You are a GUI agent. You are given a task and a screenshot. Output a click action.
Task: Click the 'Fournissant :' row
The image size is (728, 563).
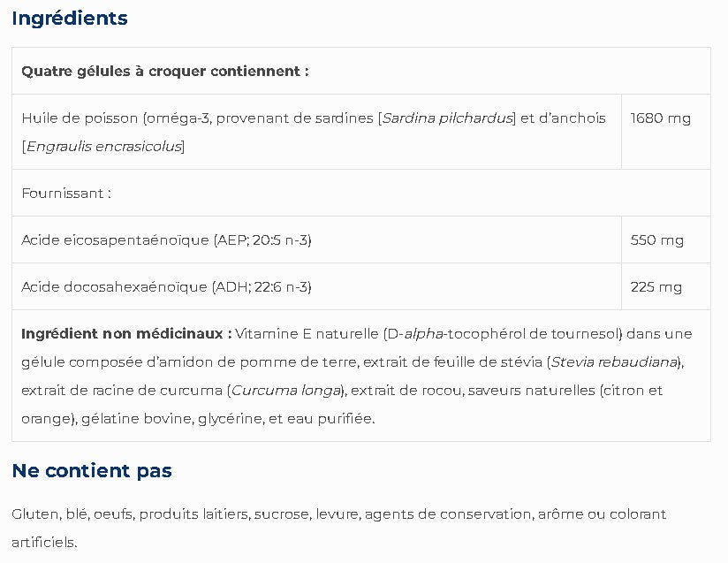point(66,194)
